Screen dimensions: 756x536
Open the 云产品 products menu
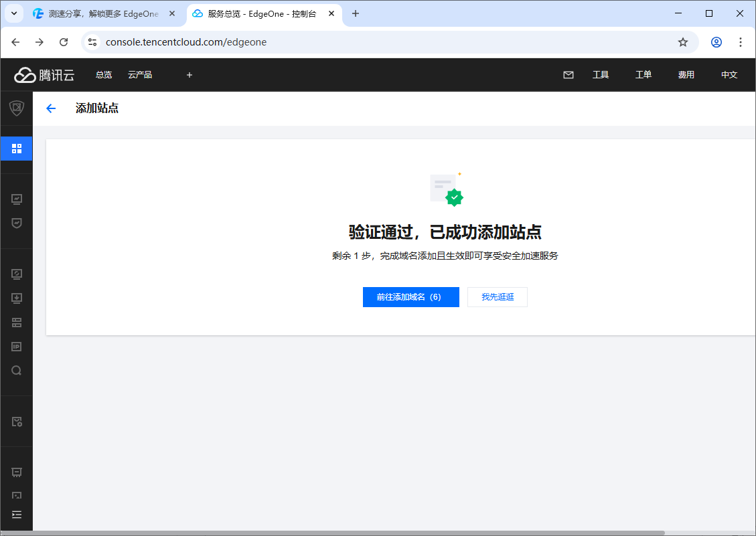point(139,74)
